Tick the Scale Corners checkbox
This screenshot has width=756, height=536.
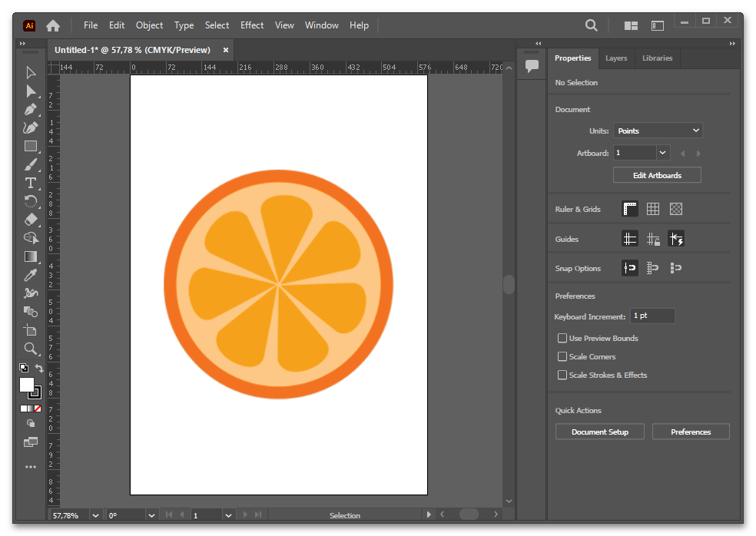[x=562, y=356]
